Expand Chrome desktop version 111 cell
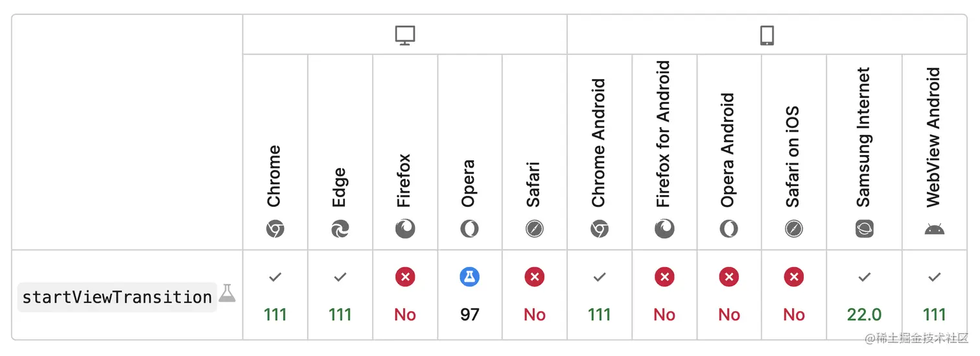980x356 pixels. click(x=275, y=314)
